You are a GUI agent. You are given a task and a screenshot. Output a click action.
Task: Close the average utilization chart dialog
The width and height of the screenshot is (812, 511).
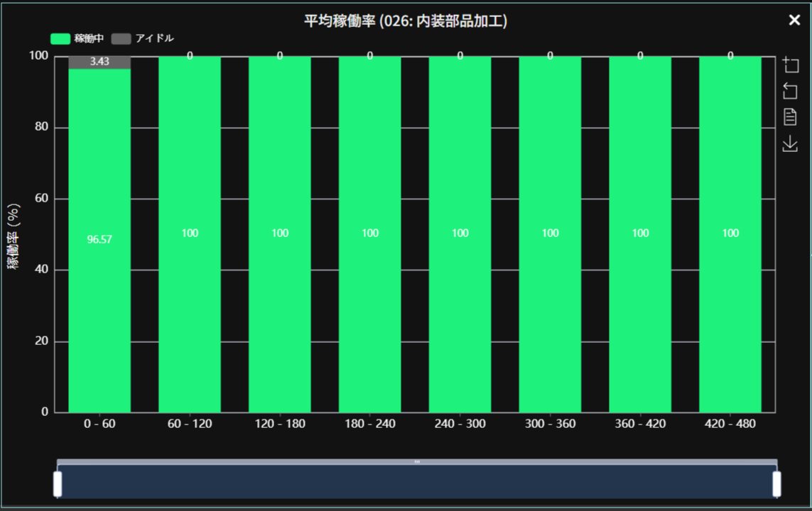click(x=794, y=20)
